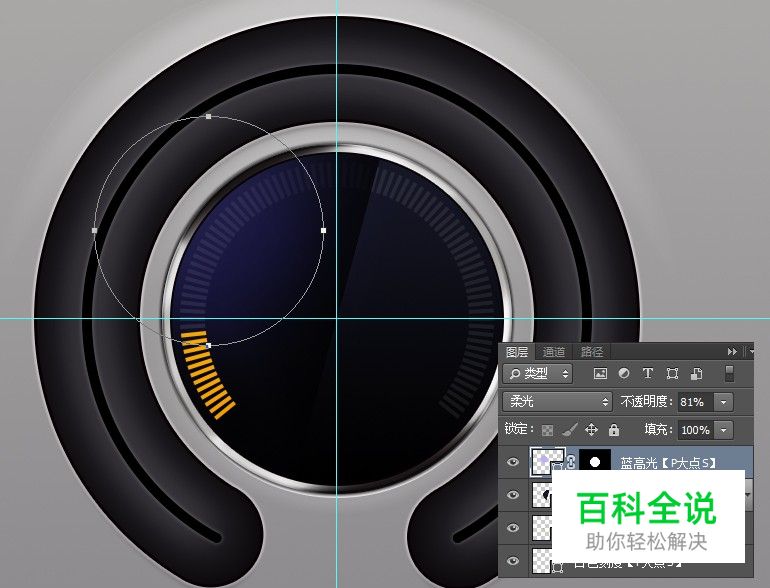Select the 蓝高光【P大点S】layer name

667,463
